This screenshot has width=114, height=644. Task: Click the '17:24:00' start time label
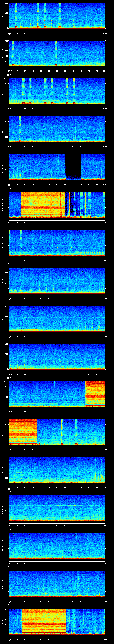coord(9,412)
